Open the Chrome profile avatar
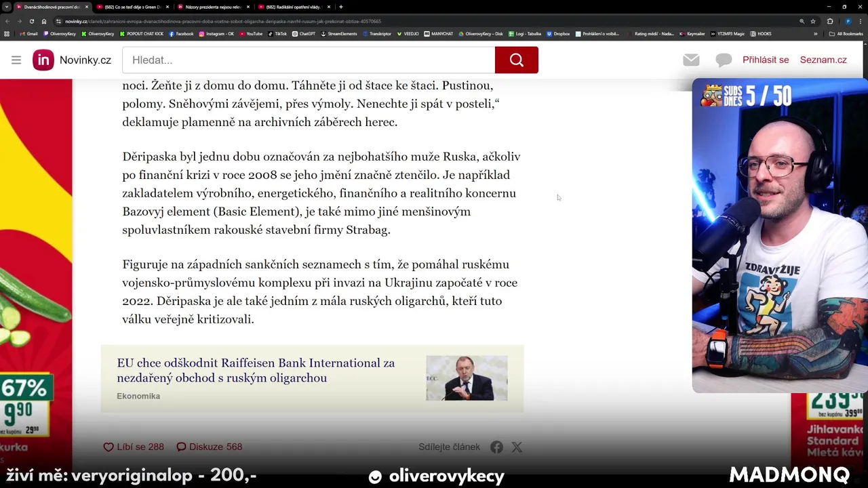The image size is (868, 488). [x=848, y=21]
